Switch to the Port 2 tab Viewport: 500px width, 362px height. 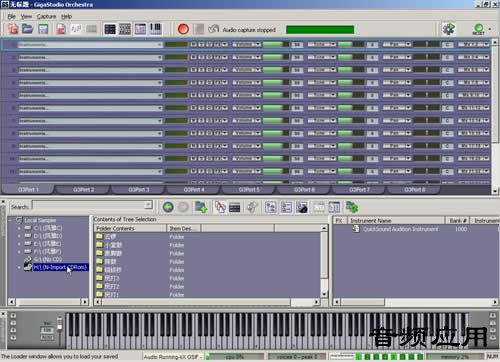click(x=83, y=190)
